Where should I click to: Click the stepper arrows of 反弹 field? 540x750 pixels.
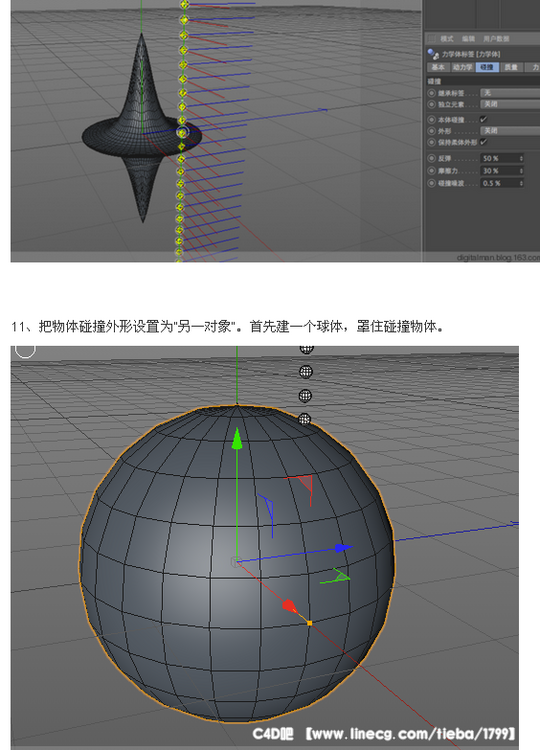(521, 158)
